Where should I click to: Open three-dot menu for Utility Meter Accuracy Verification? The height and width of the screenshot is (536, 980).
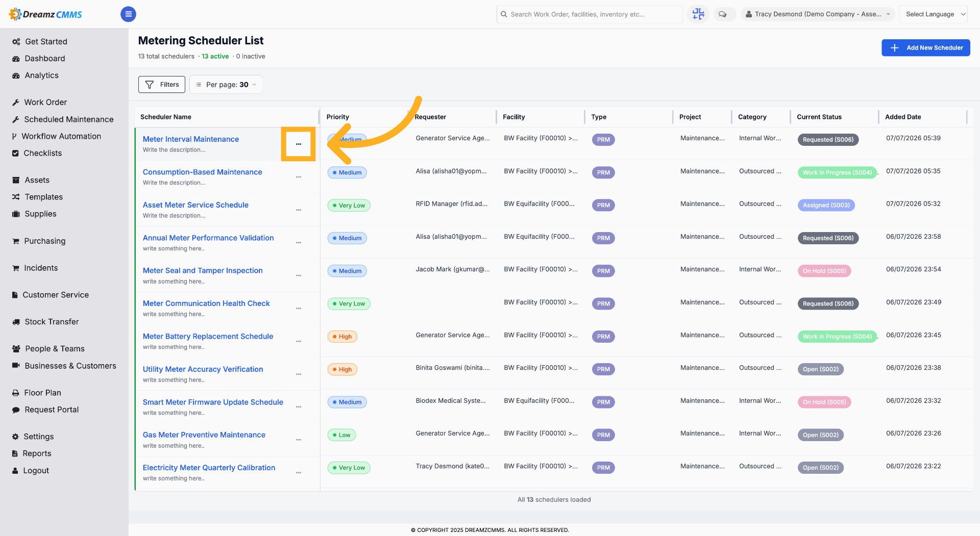pyautogui.click(x=299, y=374)
